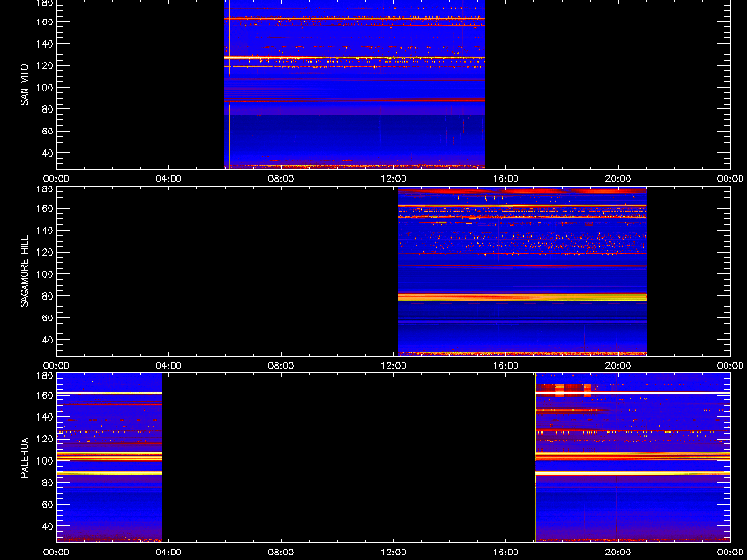Click the 120 tick label on Sagamore Hill axis
747x560 pixels.
[x=44, y=252]
